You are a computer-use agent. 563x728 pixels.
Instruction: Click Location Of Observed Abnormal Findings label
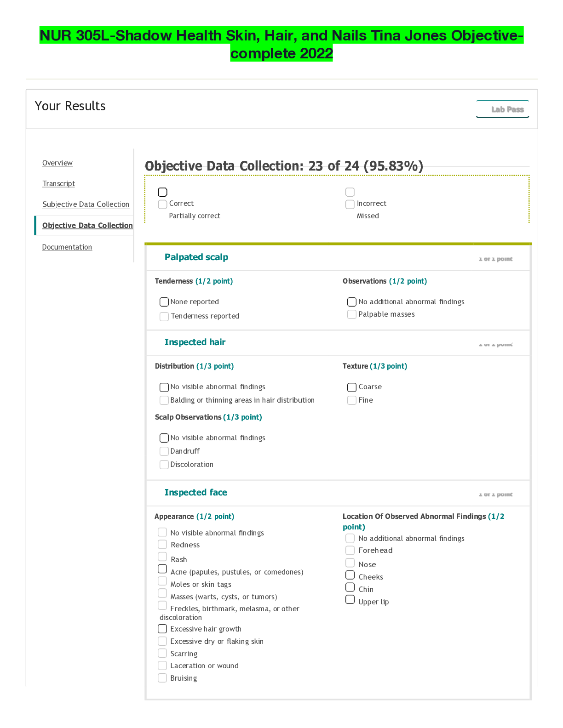(424, 522)
